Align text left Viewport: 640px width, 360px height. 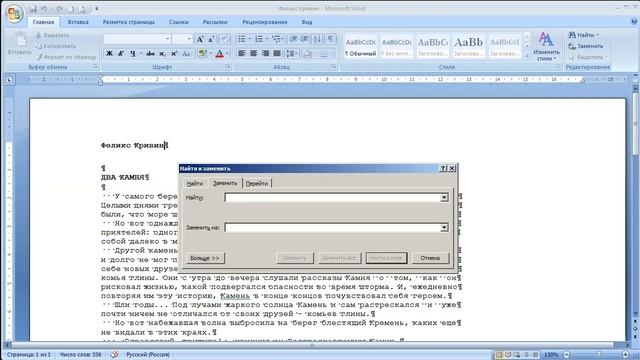click(242, 53)
